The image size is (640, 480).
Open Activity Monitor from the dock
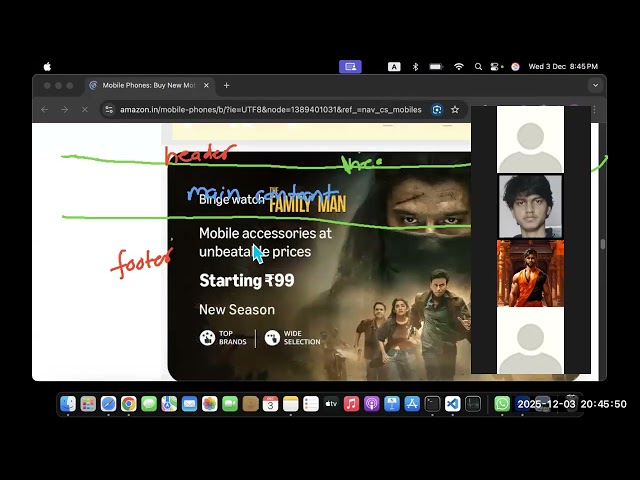[x=473, y=404]
